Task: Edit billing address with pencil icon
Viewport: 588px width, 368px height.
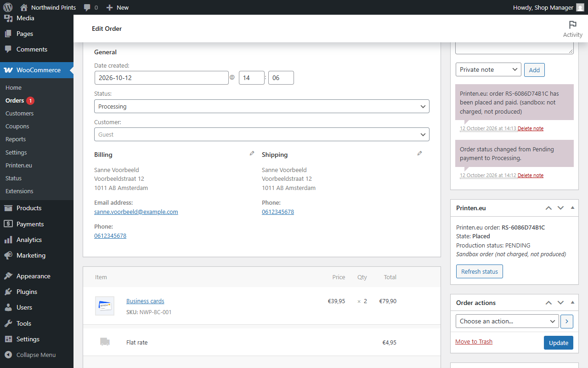Action: click(252, 153)
